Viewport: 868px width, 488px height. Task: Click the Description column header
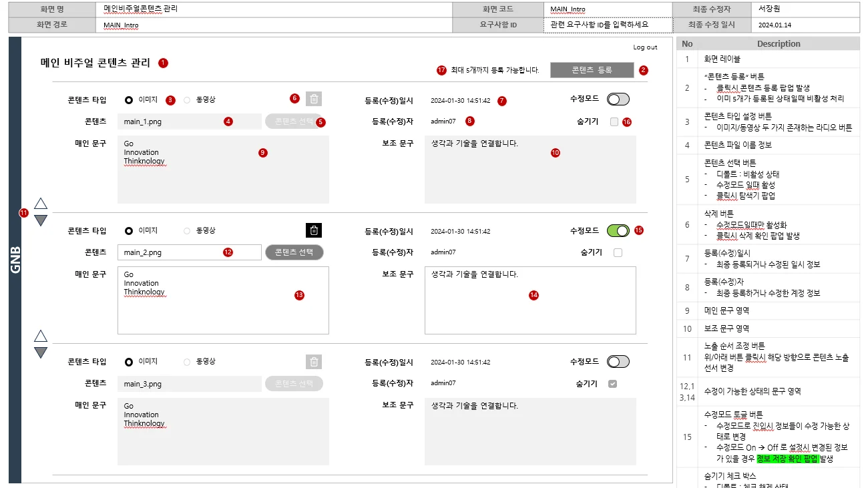pos(779,43)
